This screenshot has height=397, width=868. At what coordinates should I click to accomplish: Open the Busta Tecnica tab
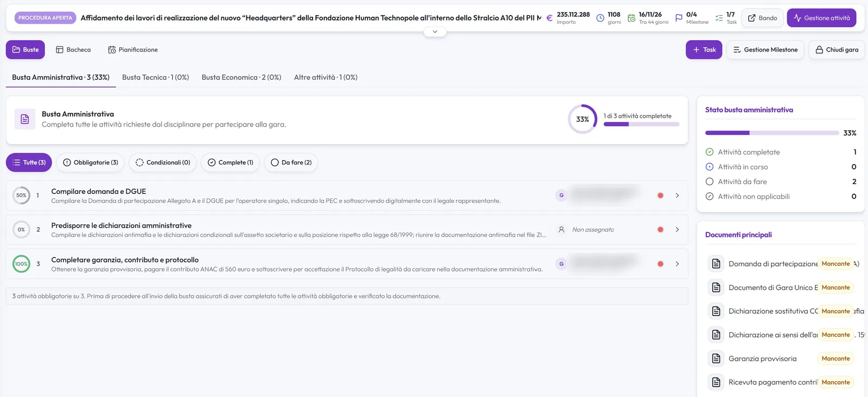tap(156, 77)
